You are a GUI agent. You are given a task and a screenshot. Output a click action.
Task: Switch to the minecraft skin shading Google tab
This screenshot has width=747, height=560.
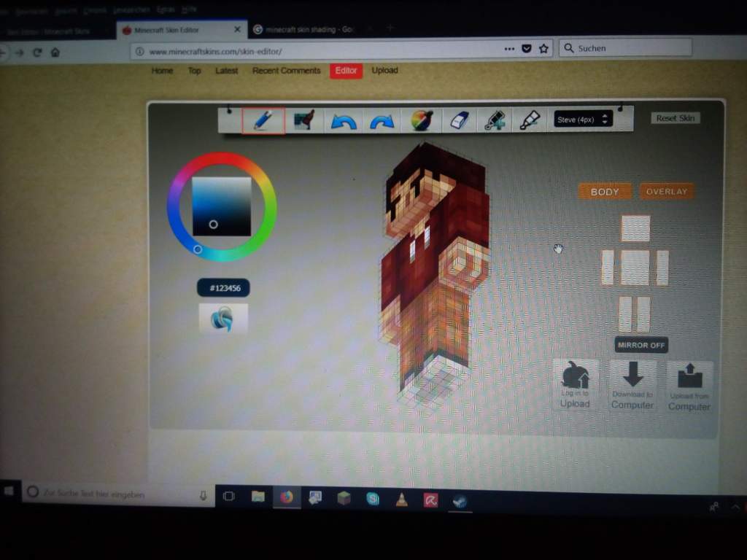(310, 29)
